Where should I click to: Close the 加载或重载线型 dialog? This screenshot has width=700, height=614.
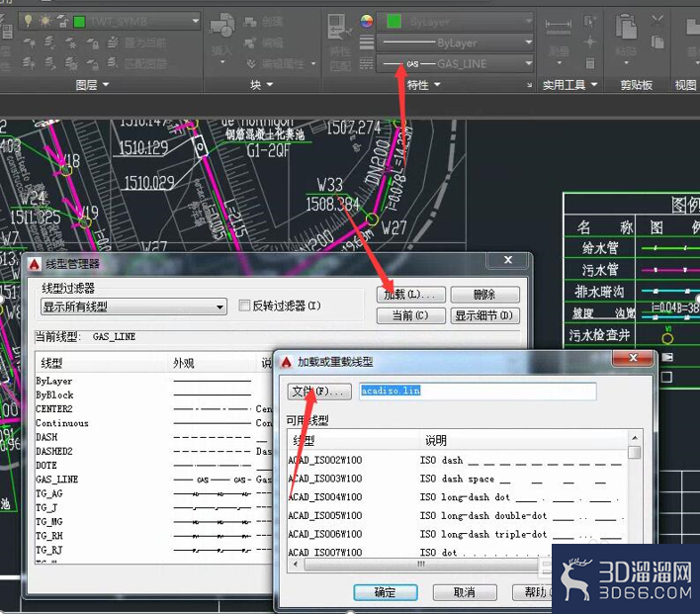633,358
